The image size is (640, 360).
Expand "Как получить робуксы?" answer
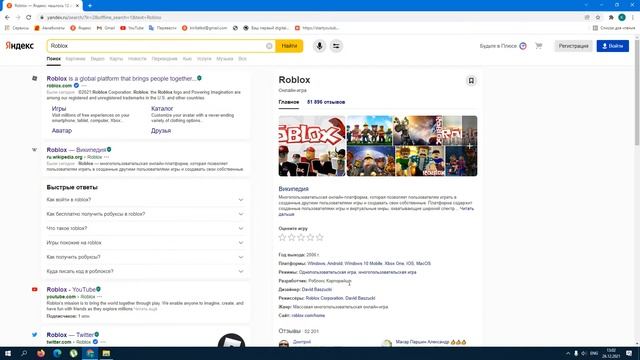tap(145, 257)
